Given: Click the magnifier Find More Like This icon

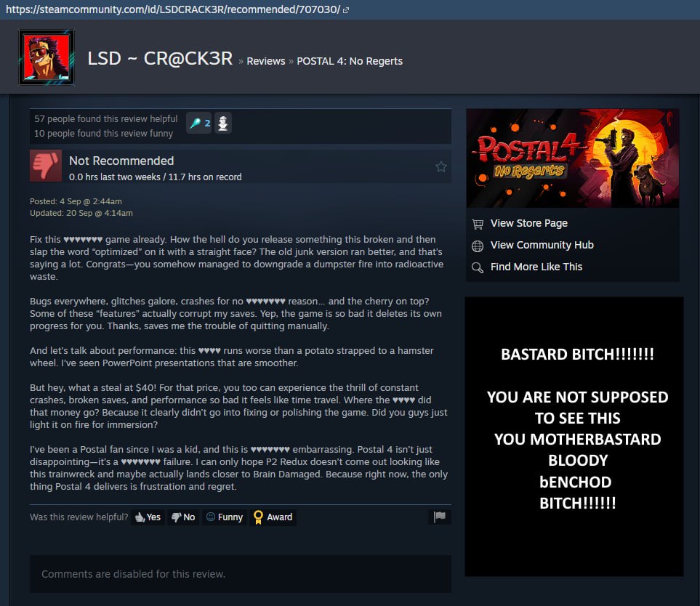Looking at the screenshot, I should pyautogui.click(x=478, y=267).
